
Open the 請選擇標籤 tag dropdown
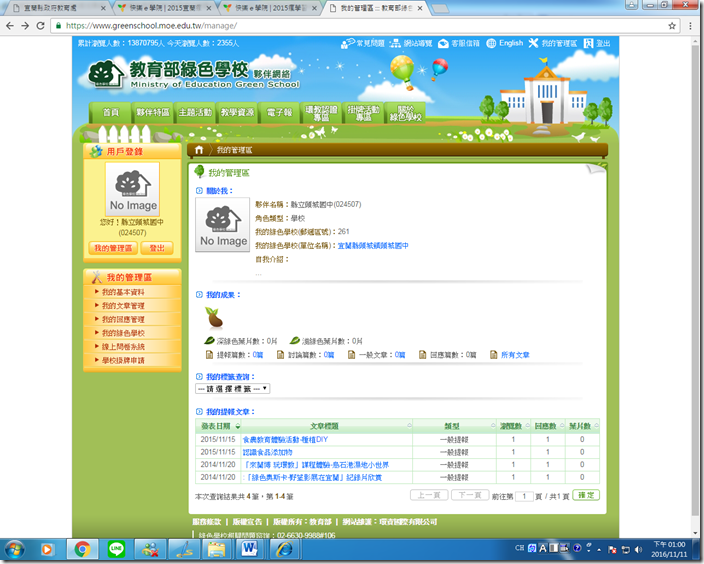[x=232, y=388]
